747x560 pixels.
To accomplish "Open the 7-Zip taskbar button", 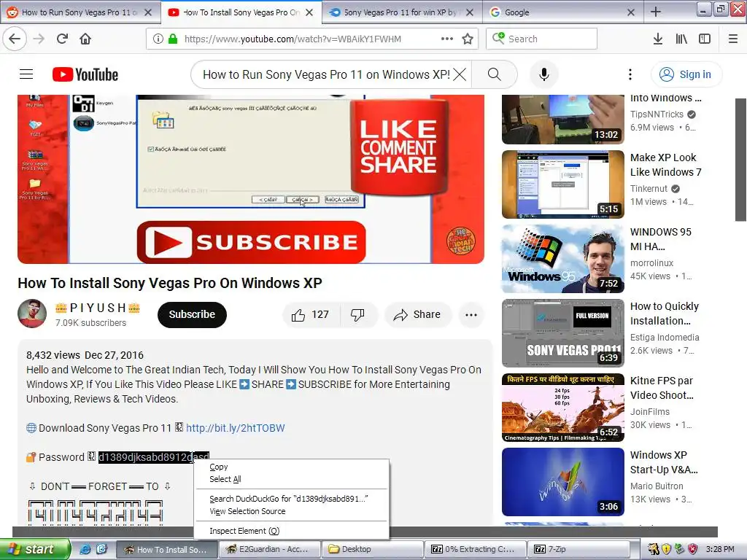I will point(578,550).
